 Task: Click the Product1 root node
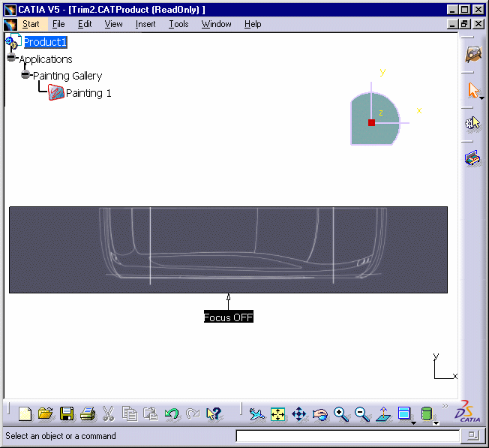(x=45, y=42)
